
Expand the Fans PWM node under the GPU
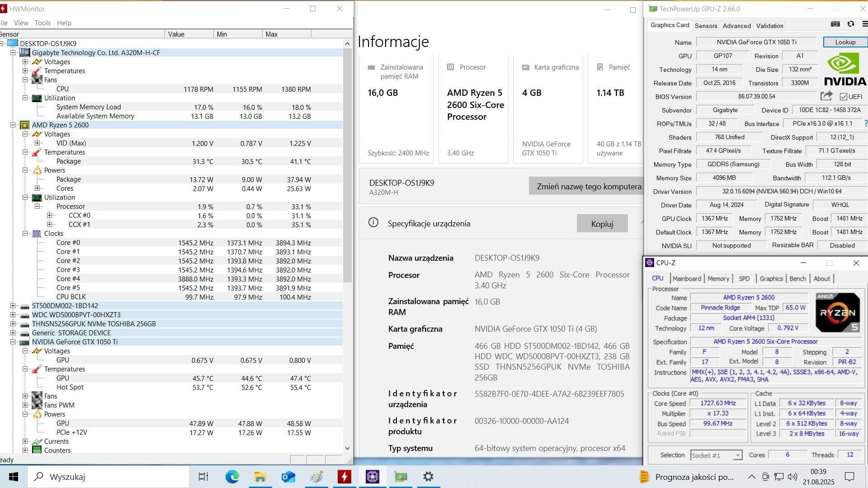25,405
